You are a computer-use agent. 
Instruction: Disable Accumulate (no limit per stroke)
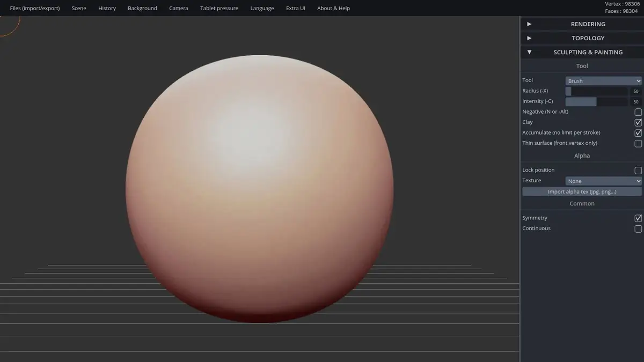point(638,133)
